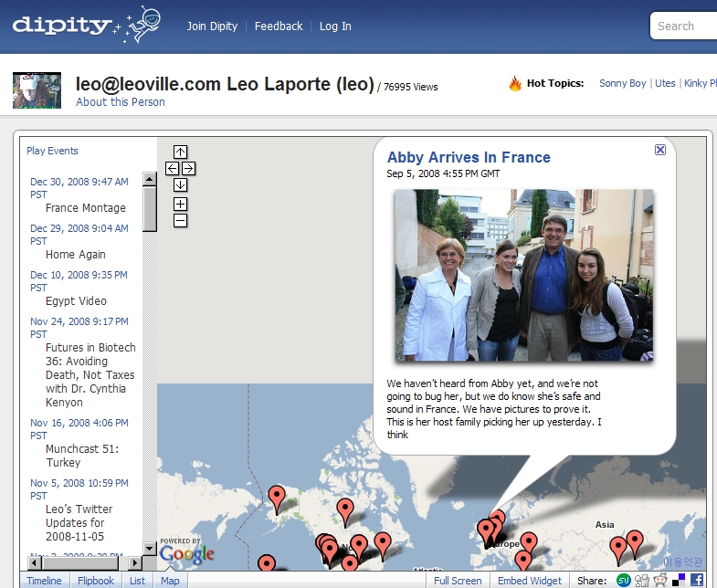Click the horizontal scrollbar thumb in events
This screenshot has width=717, height=588.
80,562
